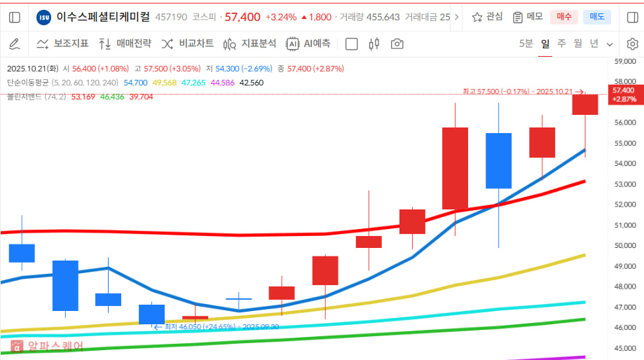
Task: Click the square layout icon in toolbar
Action: (x=352, y=44)
